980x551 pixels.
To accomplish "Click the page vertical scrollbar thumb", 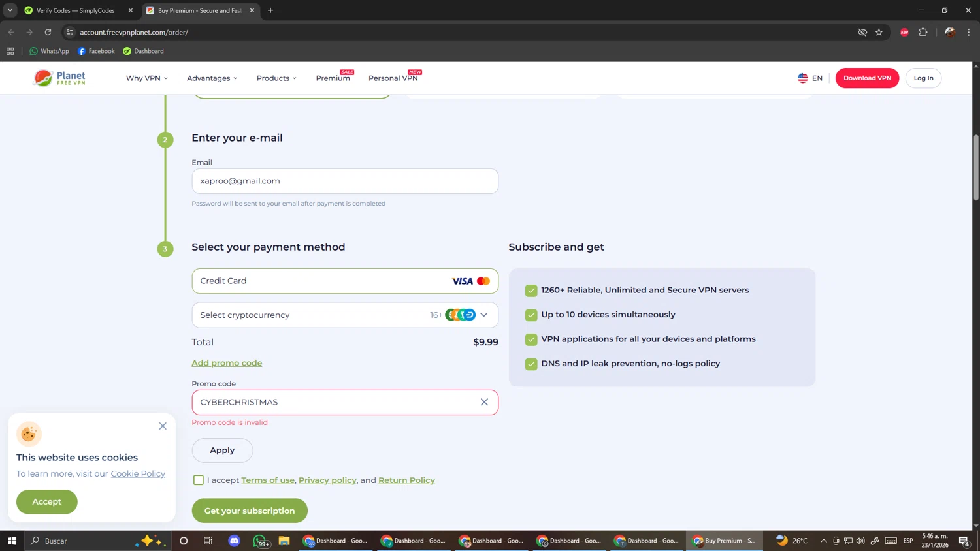I will (x=976, y=167).
